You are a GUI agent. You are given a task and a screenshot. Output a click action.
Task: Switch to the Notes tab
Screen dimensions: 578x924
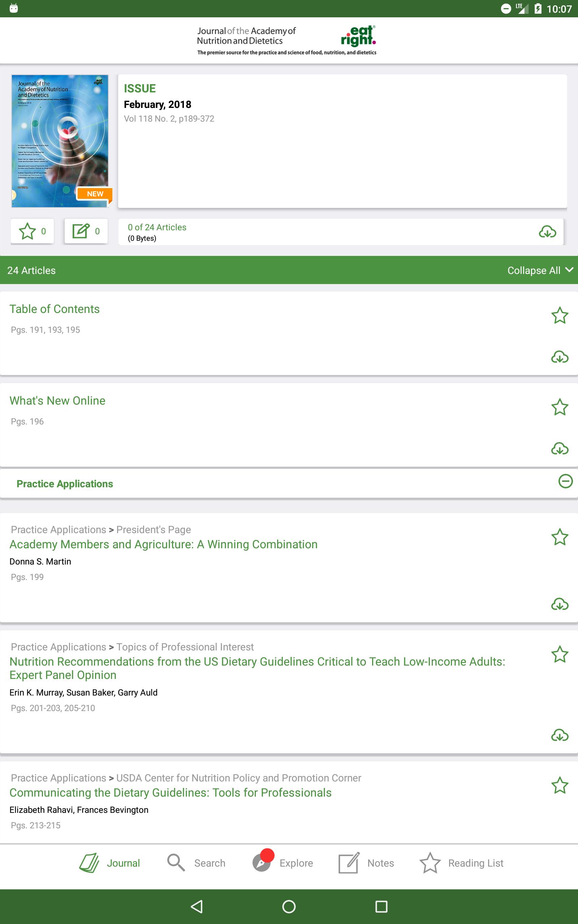pyautogui.click(x=366, y=863)
